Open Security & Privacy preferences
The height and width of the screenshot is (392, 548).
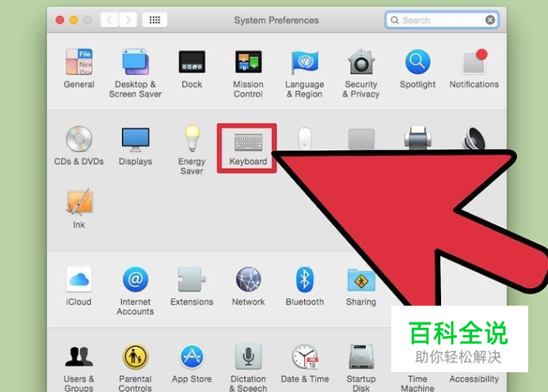[361, 74]
